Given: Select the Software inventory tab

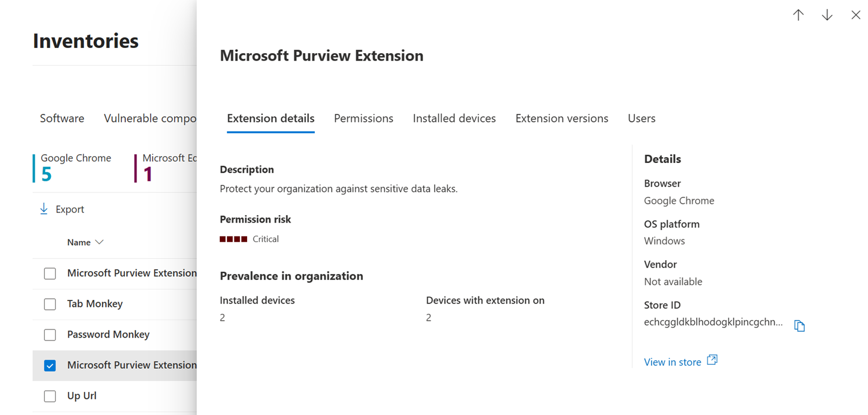Looking at the screenshot, I should pos(62,118).
